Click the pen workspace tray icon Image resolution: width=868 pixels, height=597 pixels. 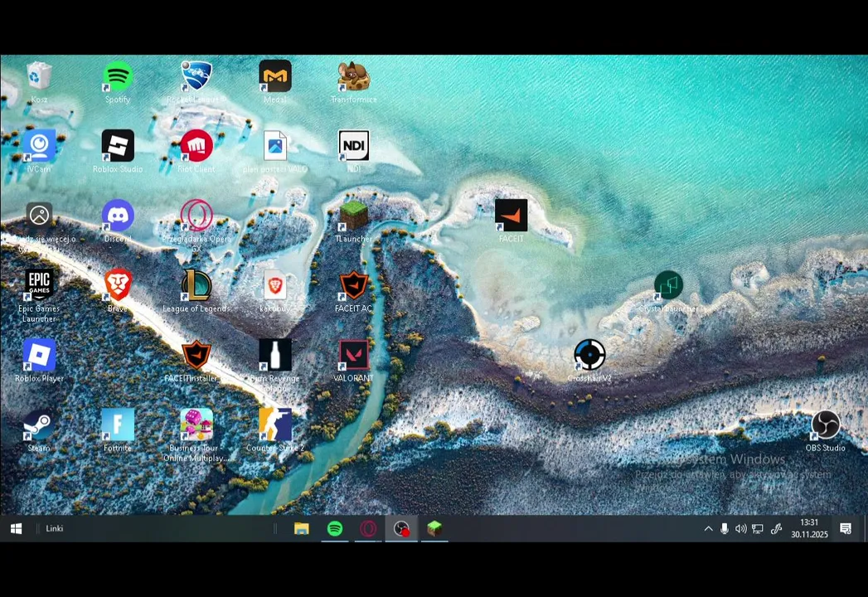(x=776, y=529)
